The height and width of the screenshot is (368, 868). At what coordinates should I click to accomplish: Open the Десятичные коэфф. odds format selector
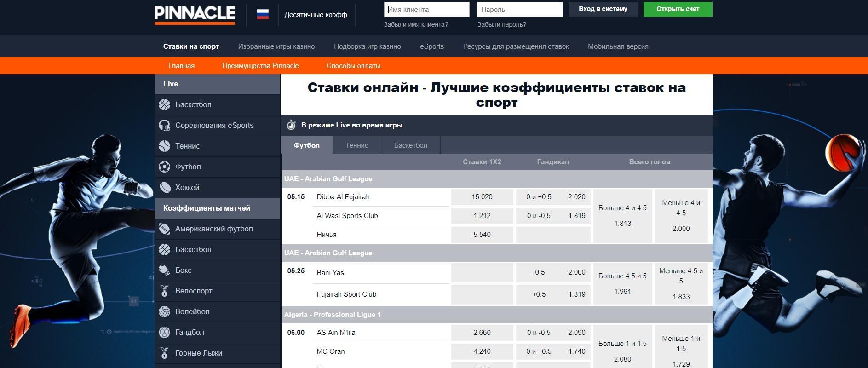pyautogui.click(x=316, y=15)
